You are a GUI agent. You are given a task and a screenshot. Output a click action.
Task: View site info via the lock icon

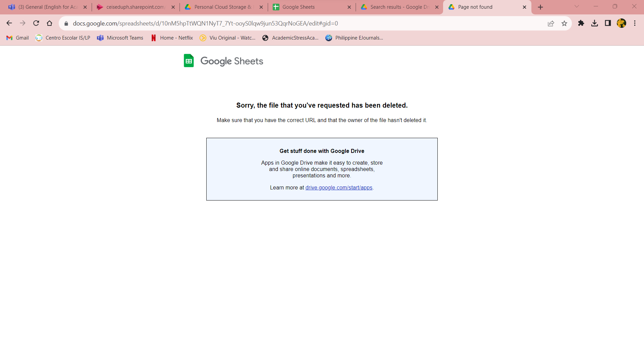tap(66, 23)
